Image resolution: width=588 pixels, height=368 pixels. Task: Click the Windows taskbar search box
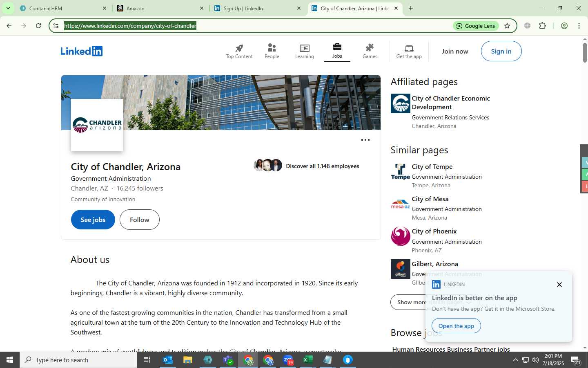click(78, 360)
